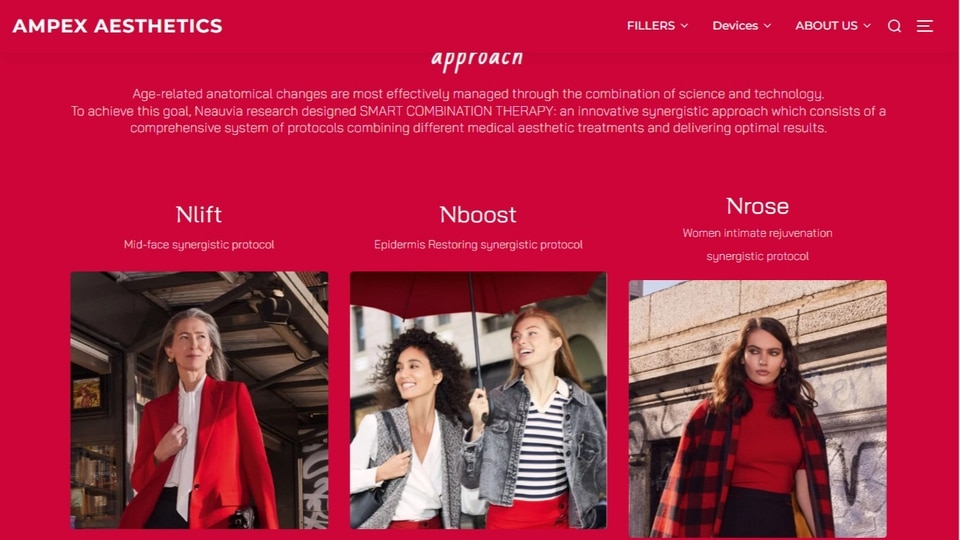Click the Women intimate rejuvenation subtitle
Viewport: 960px width, 540px height.
tap(757, 233)
